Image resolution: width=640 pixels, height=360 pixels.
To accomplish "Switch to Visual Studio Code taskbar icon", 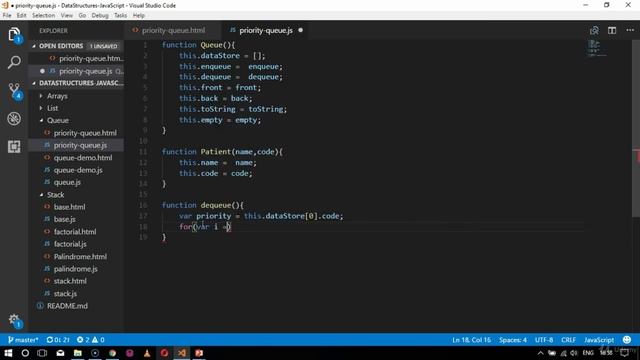I will pyautogui.click(x=182, y=353).
